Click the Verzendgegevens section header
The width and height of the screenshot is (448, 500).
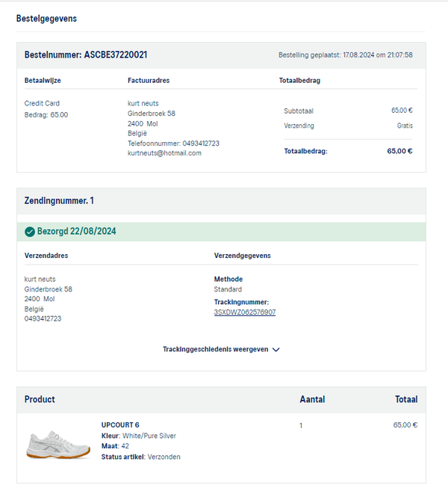[x=242, y=256]
